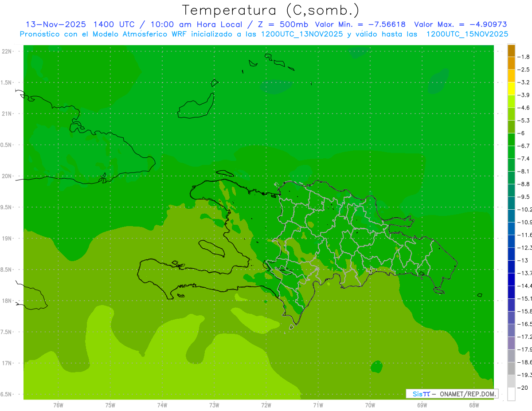
Task: Click the '20N' latitude axis label
Action: coord(7,176)
